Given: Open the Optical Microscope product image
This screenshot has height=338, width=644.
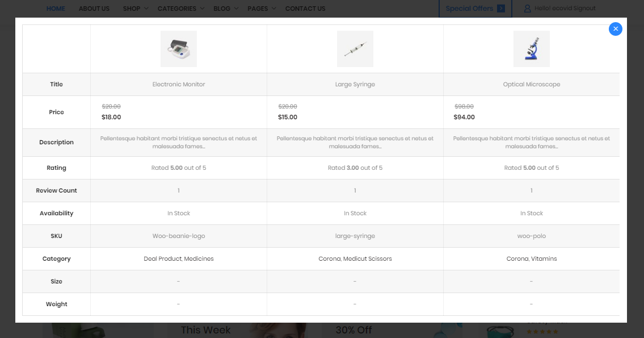Looking at the screenshot, I should tap(532, 49).
